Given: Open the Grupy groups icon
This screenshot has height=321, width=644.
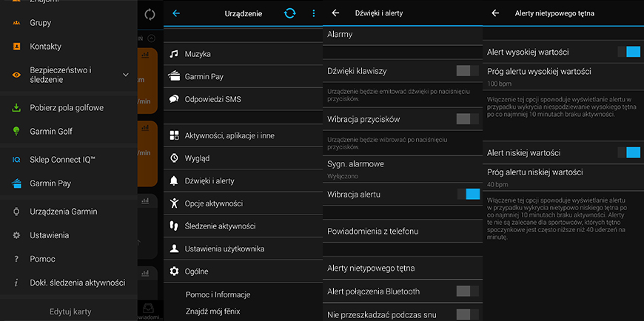Looking at the screenshot, I should [x=16, y=23].
